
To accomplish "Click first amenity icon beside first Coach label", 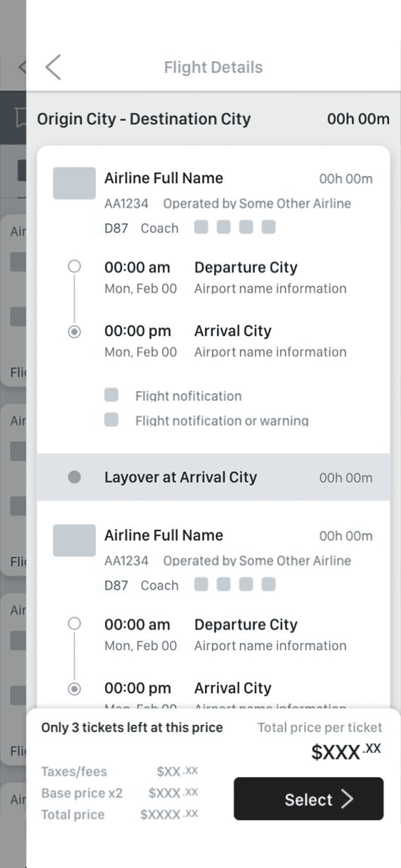I will point(201,227).
